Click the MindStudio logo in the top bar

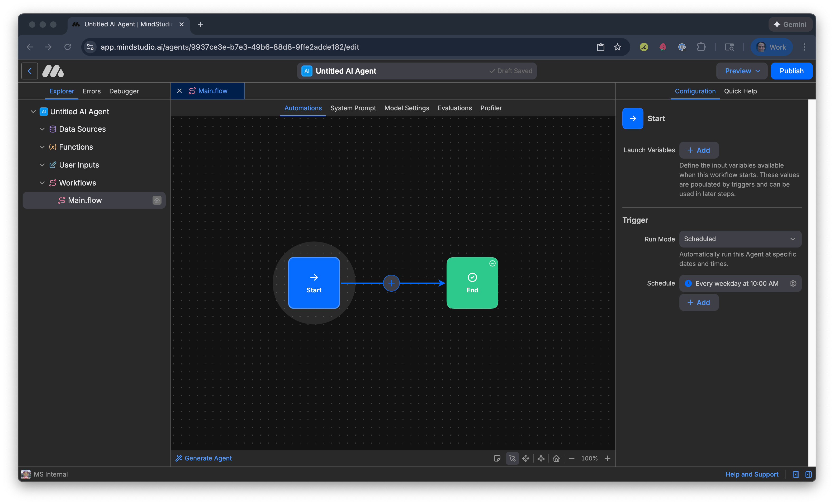point(53,71)
